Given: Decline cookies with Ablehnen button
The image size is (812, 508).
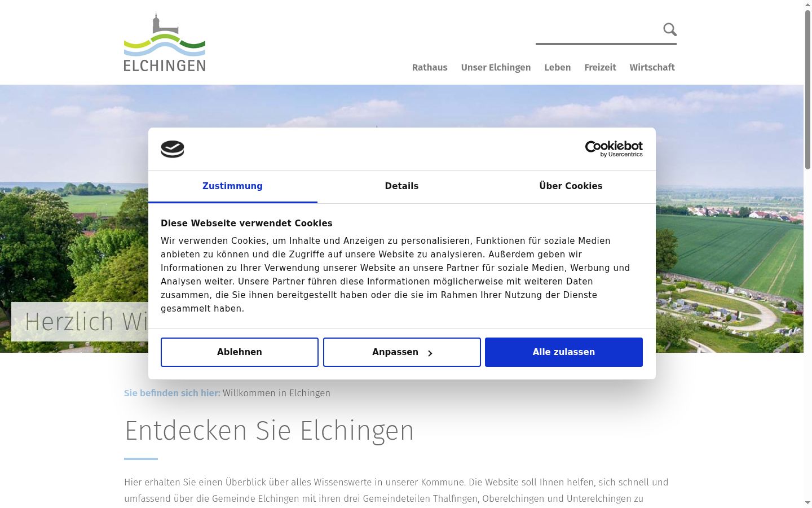Looking at the screenshot, I should (x=240, y=352).
